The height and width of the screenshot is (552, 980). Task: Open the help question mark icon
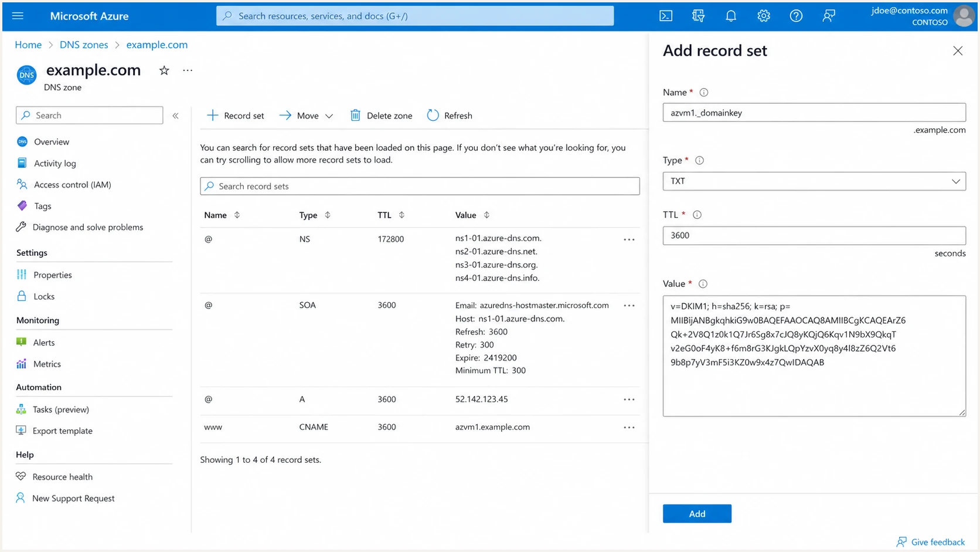tap(796, 16)
